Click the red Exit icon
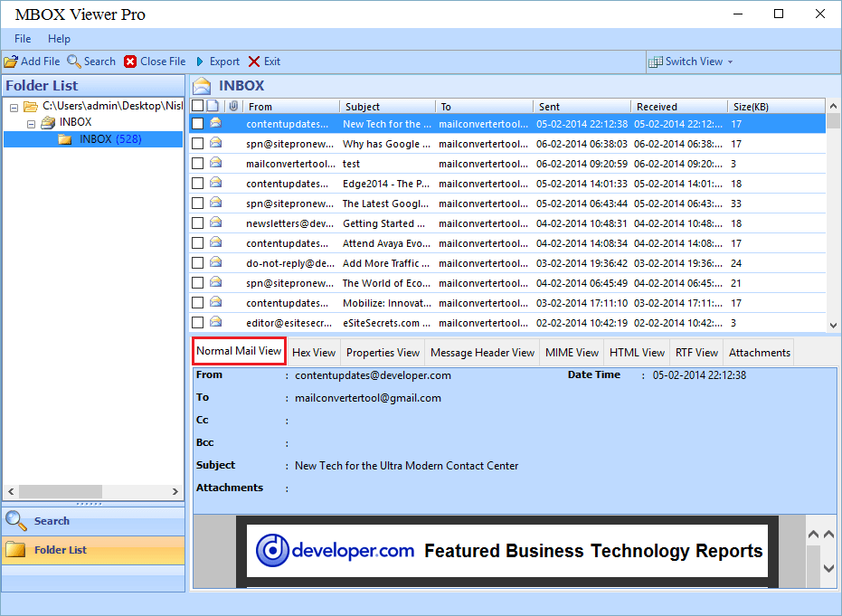The height and width of the screenshot is (616, 842). click(254, 62)
